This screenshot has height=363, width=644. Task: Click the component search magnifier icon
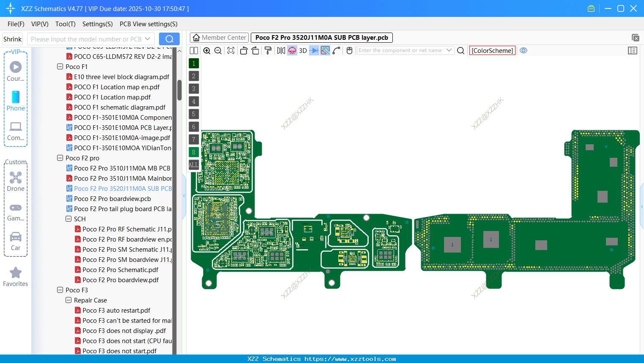460,50
